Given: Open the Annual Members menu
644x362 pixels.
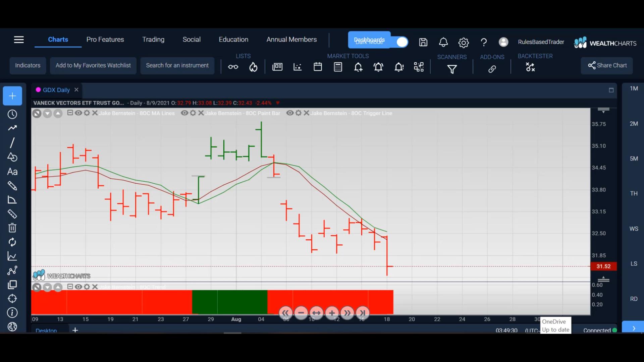Looking at the screenshot, I should [291, 40].
